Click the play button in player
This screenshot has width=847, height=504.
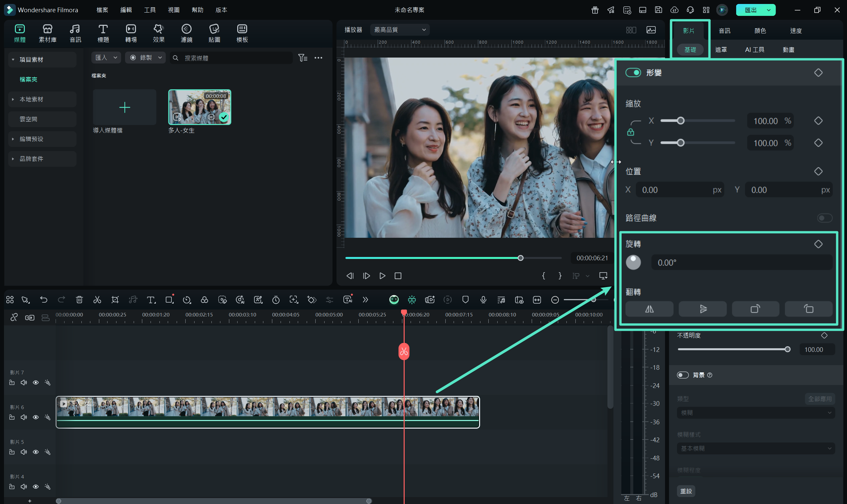[x=382, y=276]
